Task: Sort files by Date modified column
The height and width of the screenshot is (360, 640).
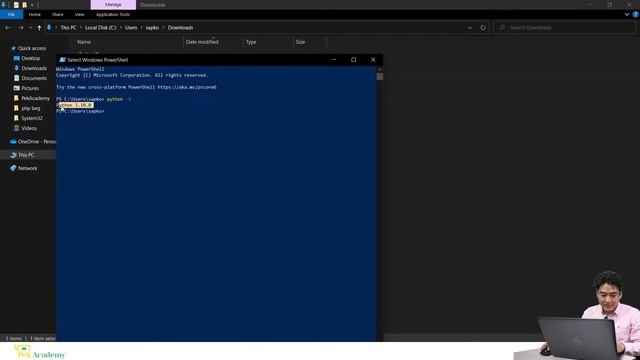Action: (x=202, y=42)
